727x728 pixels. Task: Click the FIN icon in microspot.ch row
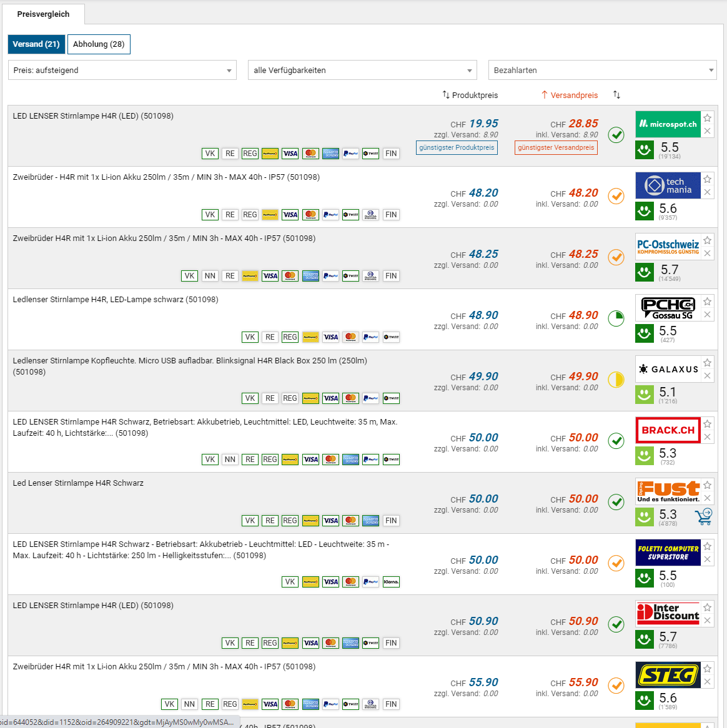tap(391, 154)
